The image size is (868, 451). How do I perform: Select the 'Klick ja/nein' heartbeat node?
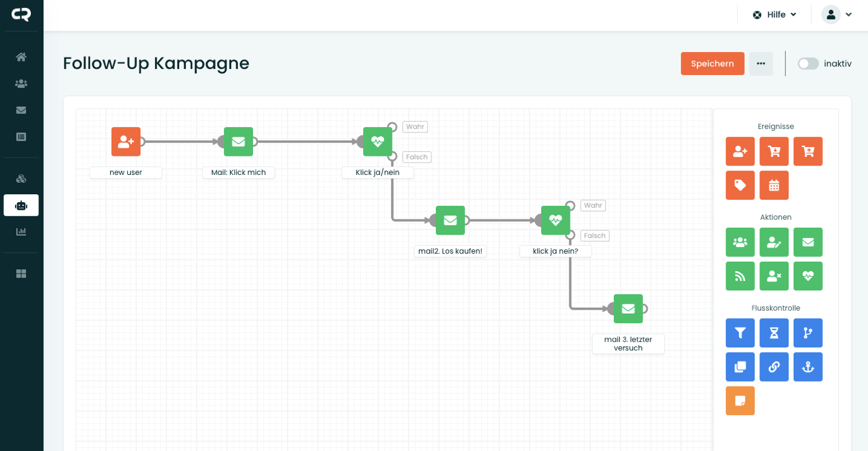point(378,141)
